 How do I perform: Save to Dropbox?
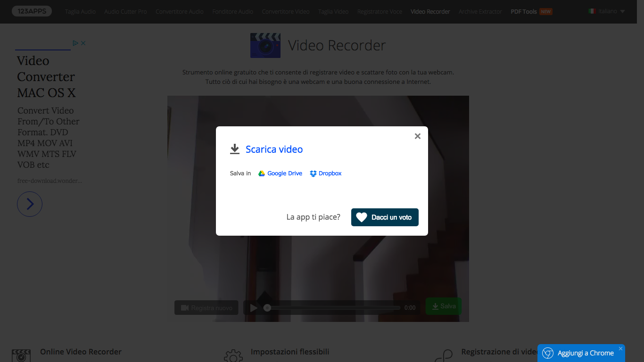tap(325, 173)
